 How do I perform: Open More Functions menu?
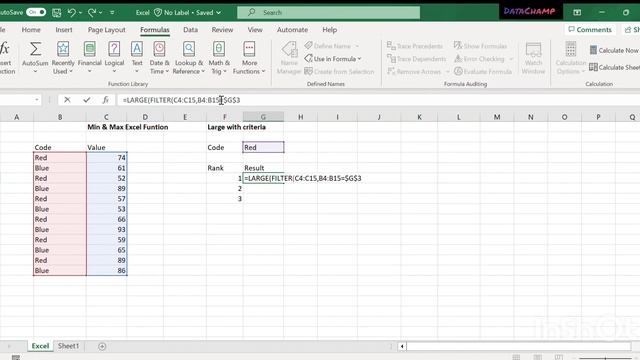pos(249,58)
